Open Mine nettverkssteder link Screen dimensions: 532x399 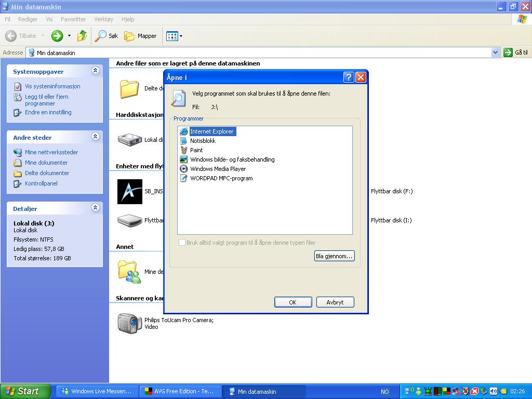point(51,152)
